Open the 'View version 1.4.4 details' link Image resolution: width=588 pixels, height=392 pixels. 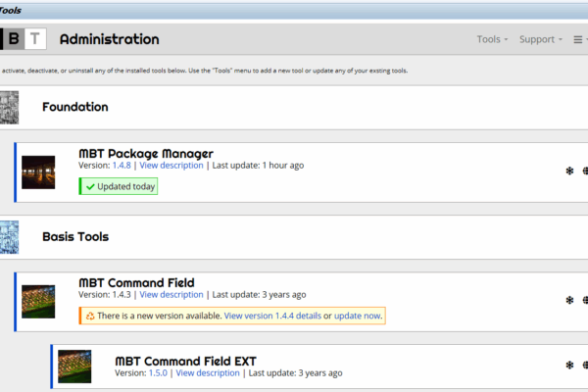click(x=272, y=317)
